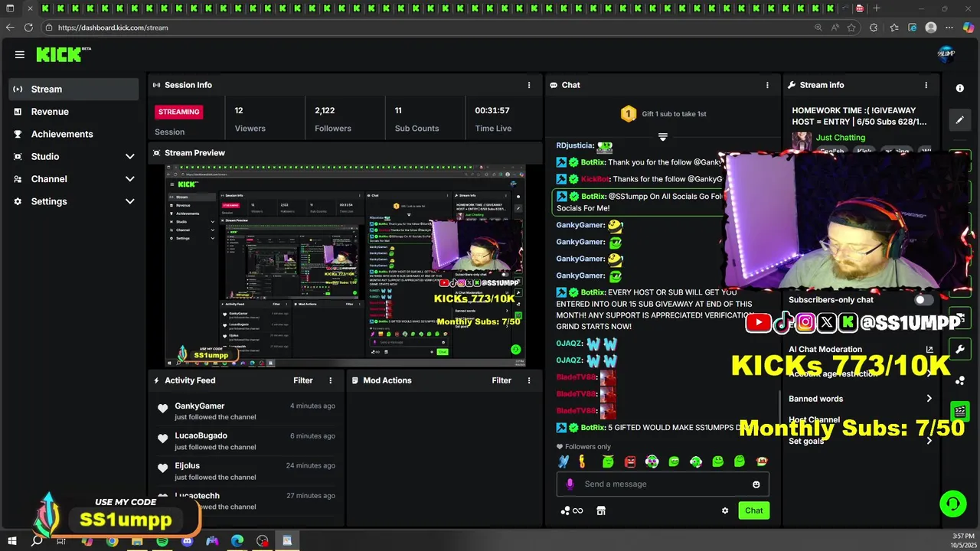
Task: Click the microphone icon in the message box
Action: coord(570,484)
